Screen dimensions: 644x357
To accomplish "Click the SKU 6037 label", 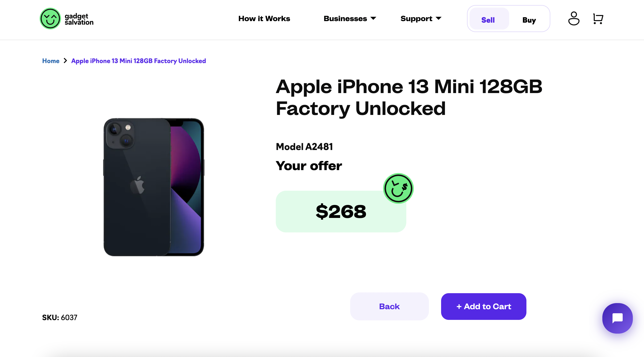I will (x=60, y=317).
